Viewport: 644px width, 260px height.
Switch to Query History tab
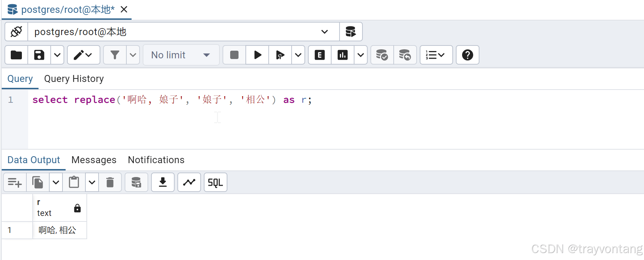(74, 79)
